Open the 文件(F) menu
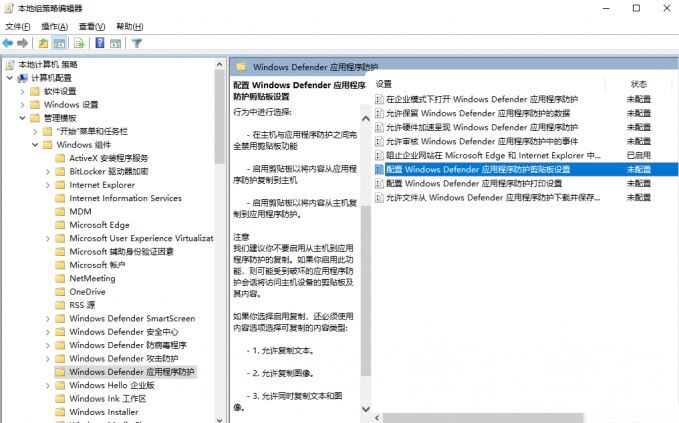The height and width of the screenshot is (423, 679). pyautogui.click(x=18, y=26)
